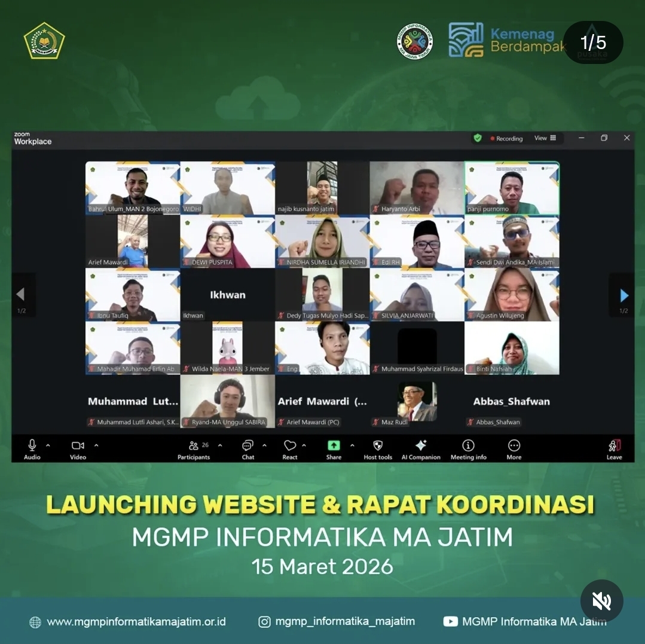Select Binti Nafsiah video tile

coord(512,348)
